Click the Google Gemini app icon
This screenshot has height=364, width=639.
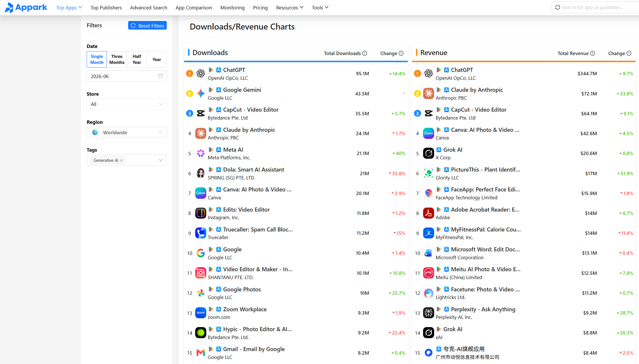click(201, 93)
